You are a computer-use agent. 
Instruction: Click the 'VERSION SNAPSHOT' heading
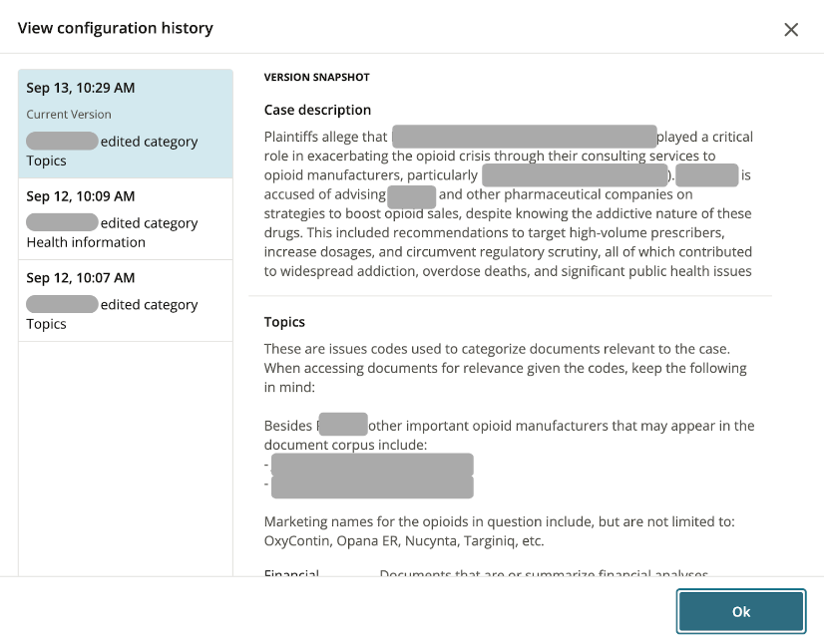click(317, 77)
